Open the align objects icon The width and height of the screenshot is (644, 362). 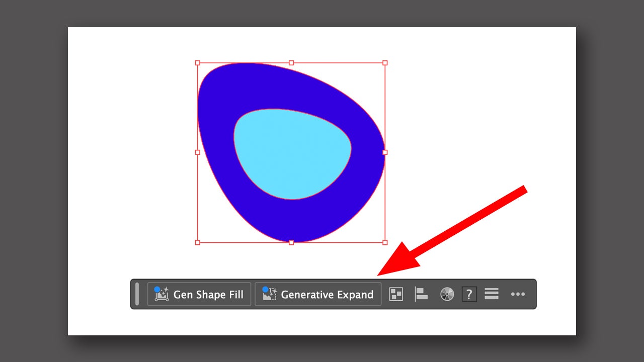click(421, 294)
